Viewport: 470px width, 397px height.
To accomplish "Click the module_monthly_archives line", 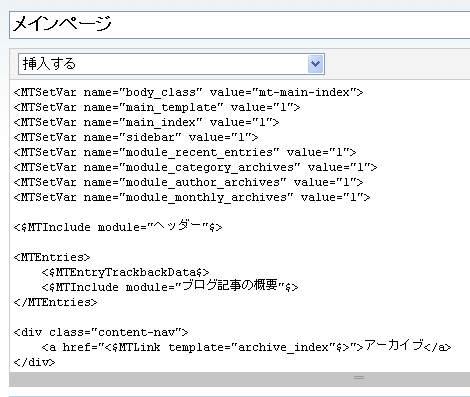I will (x=192, y=197).
